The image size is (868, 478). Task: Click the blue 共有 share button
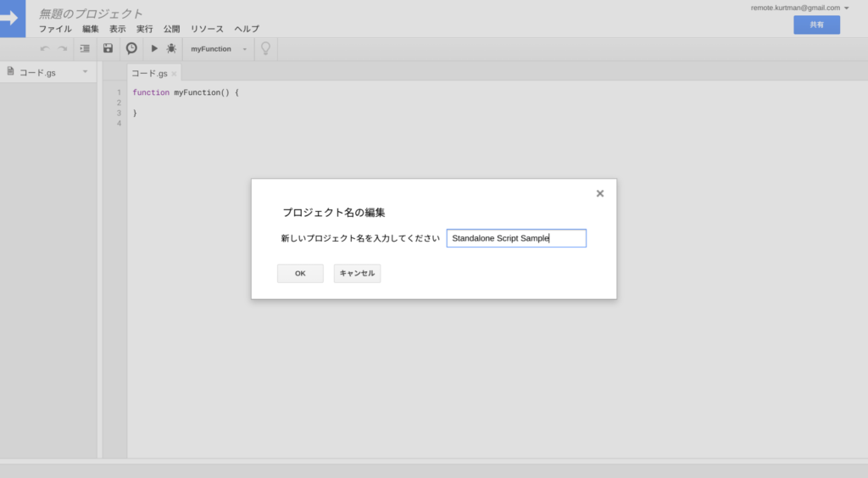tap(816, 25)
